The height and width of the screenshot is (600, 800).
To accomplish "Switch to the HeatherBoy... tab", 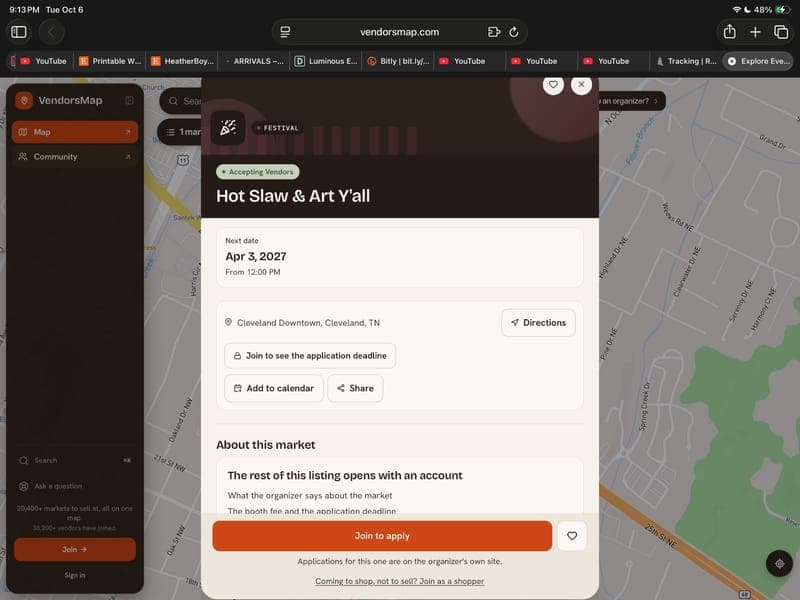I will 182,61.
